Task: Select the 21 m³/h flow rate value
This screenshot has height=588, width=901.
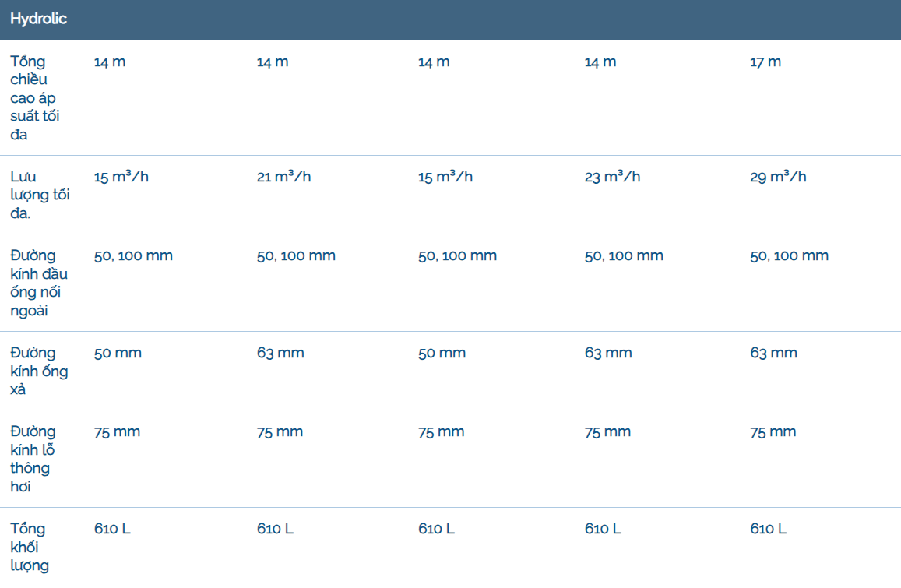Action: click(x=283, y=177)
